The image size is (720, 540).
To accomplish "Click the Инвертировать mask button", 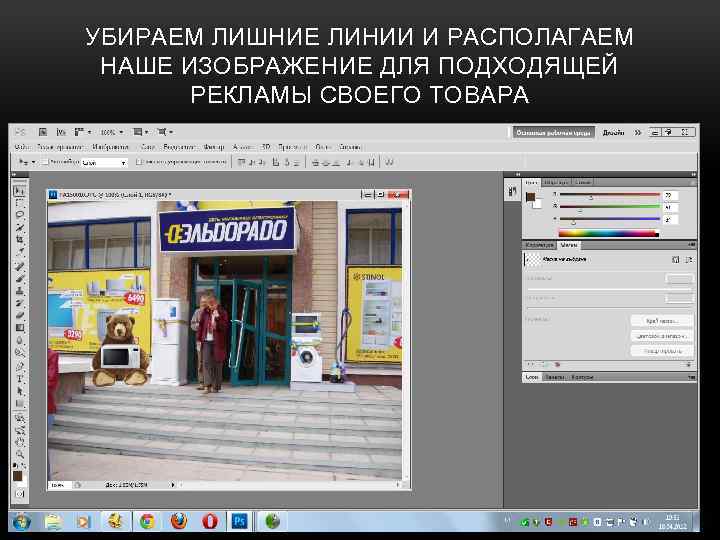I will [662, 351].
